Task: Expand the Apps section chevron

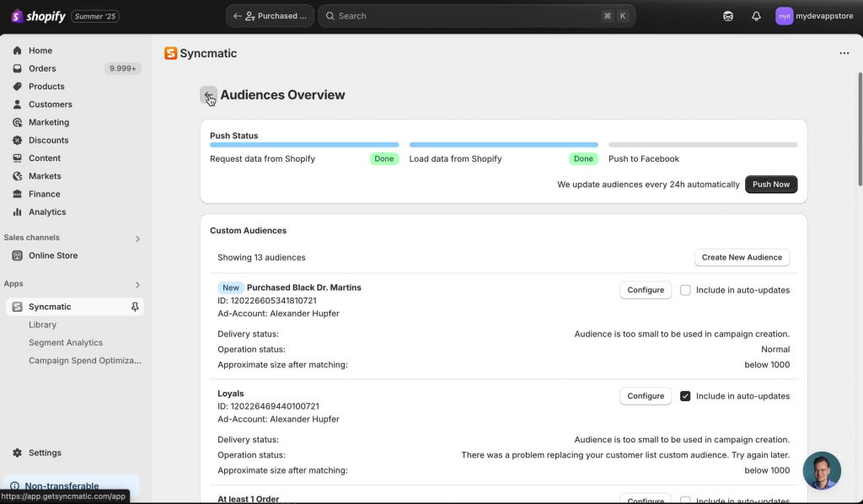Action: (x=137, y=285)
